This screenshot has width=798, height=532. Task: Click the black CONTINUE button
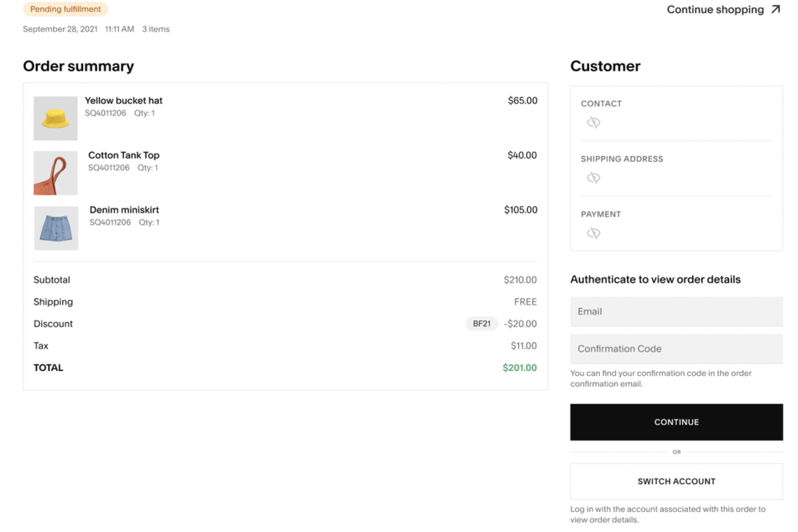(x=676, y=422)
